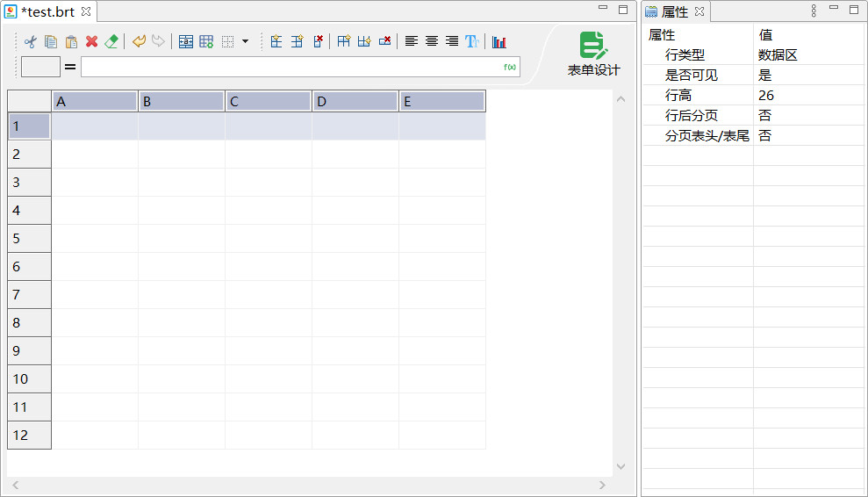Click the select-all corner cell
The width and height of the screenshot is (868, 497).
pyautogui.click(x=29, y=101)
